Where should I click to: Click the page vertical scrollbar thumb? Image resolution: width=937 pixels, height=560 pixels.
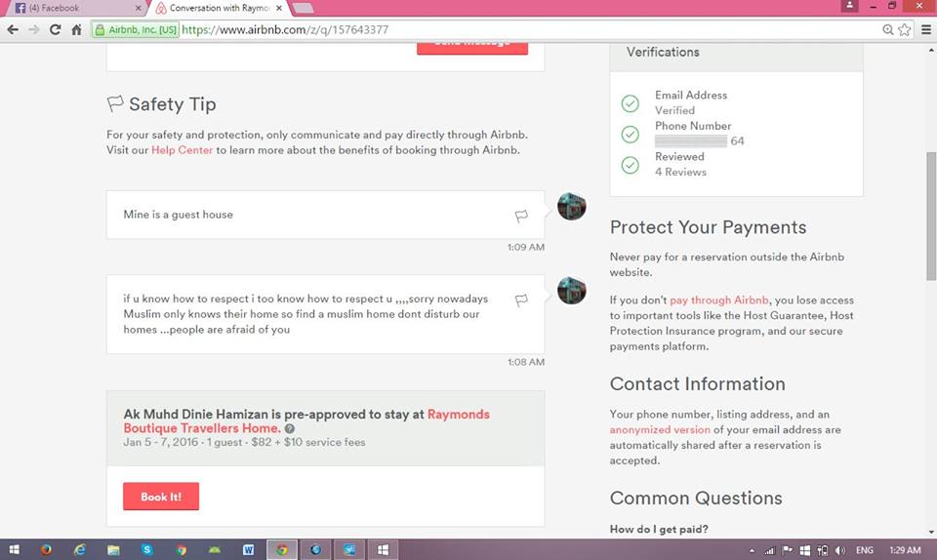930,215
